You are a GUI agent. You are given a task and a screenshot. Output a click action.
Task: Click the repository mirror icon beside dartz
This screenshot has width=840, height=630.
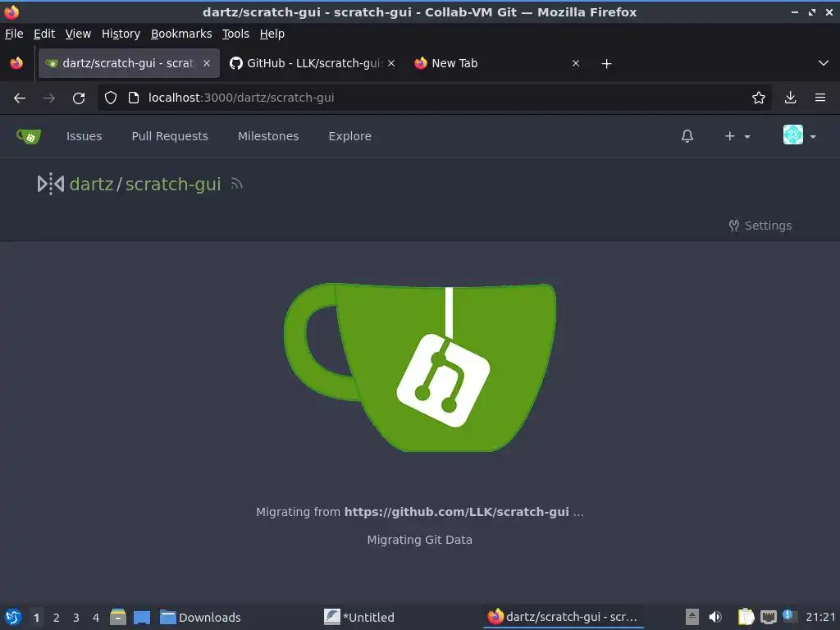(x=50, y=184)
